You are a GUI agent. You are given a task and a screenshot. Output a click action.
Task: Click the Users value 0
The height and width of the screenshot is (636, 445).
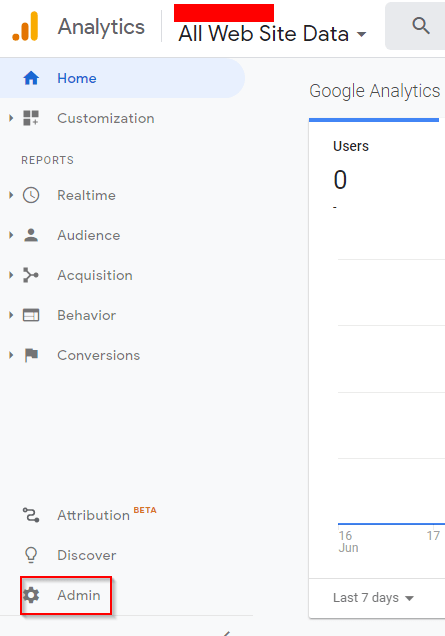click(340, 180)
